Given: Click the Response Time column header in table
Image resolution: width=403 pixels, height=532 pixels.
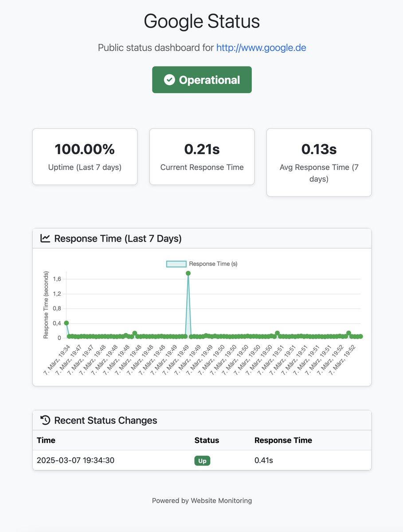Looking at the screenshot, I should pos(283,440).
